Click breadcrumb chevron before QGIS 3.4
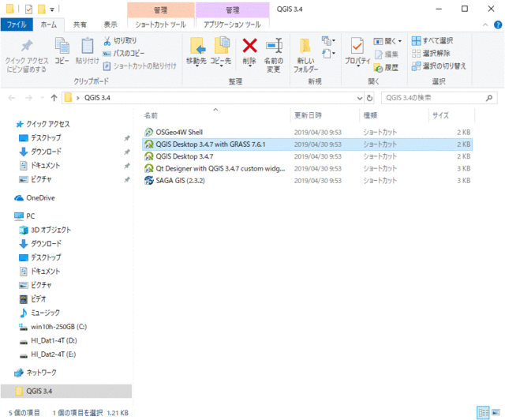505x420 pixels. [x=77, y=98]
